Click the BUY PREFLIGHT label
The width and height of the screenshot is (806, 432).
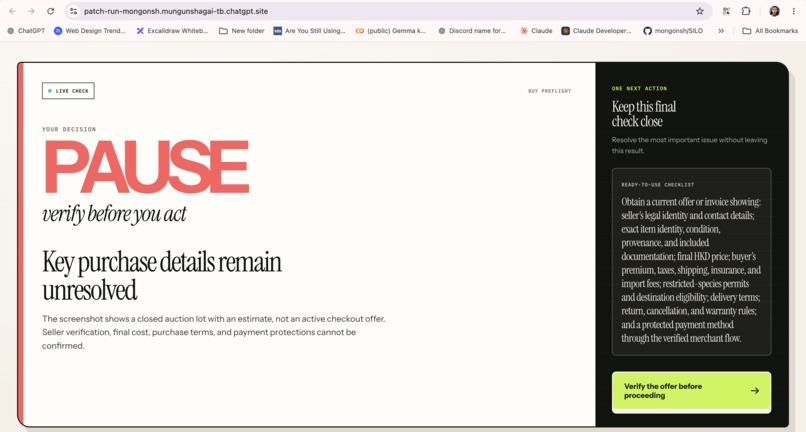549,91
